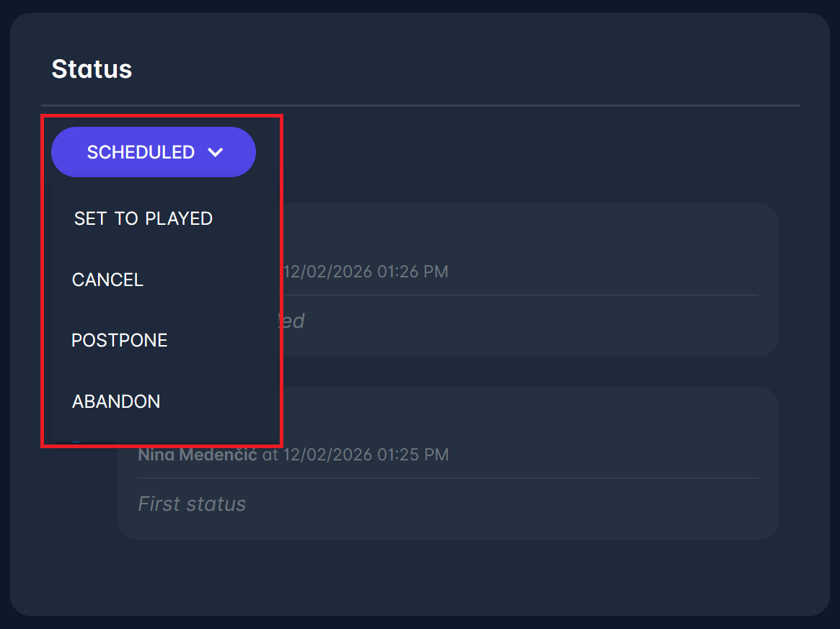Click the separator line above "First status"

(x=447, y=478)
